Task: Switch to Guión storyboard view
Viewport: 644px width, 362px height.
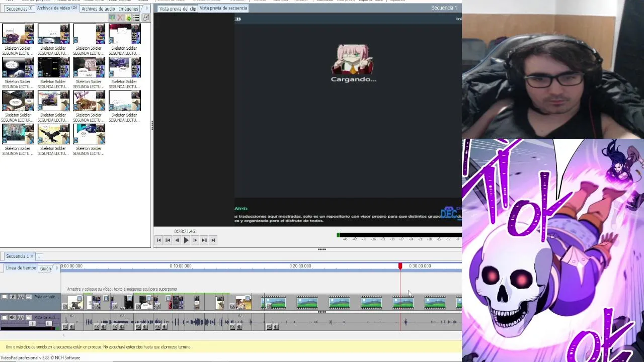Action: point(45,268)
